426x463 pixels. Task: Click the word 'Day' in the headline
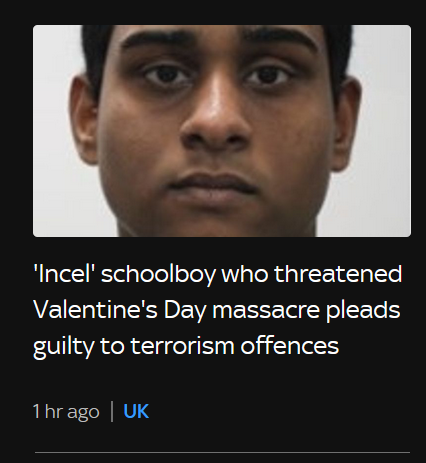click(185, 311)
